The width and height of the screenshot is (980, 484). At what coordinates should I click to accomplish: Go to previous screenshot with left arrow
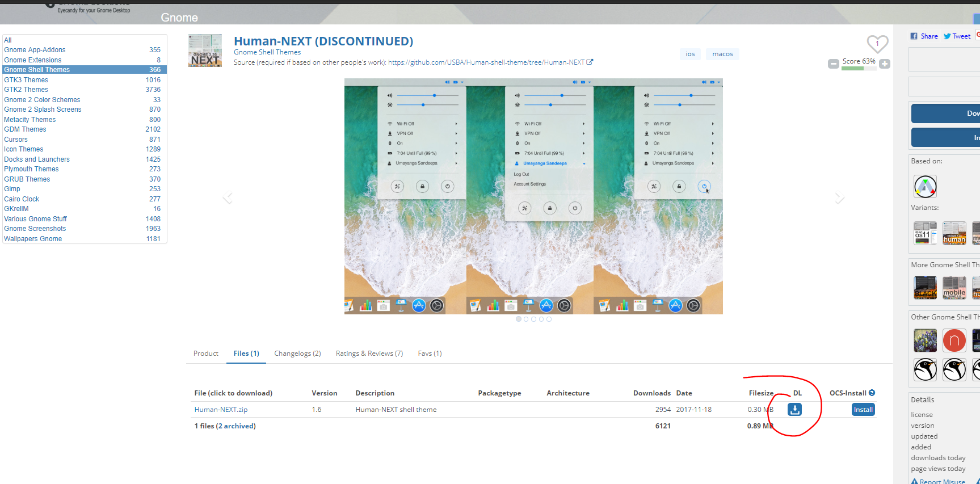[x=228, y=198]
